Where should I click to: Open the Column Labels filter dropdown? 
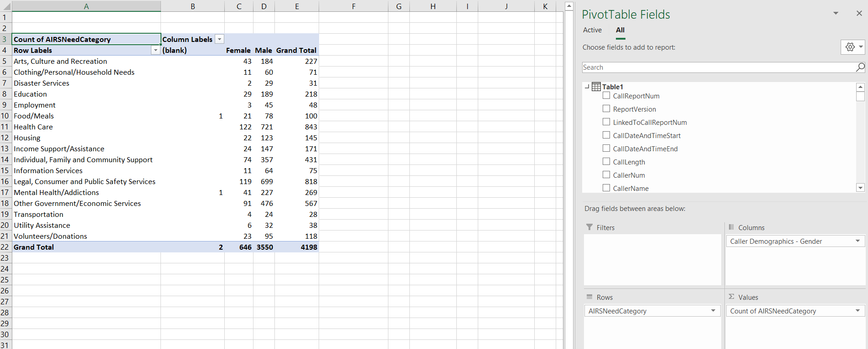[x=219, y=39]
